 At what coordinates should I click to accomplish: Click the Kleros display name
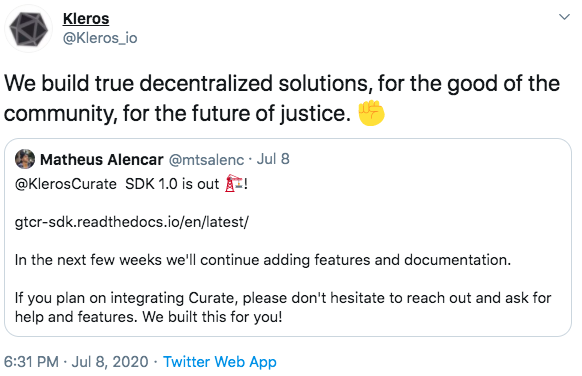click(86, 19)
